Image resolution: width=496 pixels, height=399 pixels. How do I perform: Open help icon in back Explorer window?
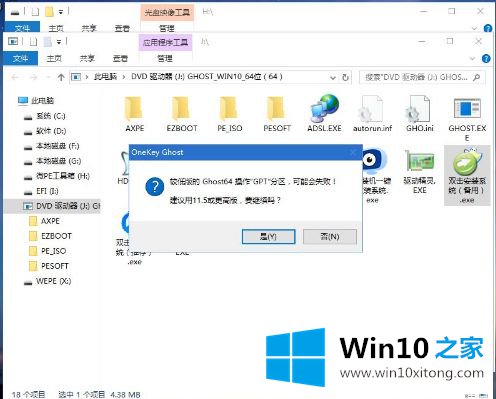tap(488, 28)
